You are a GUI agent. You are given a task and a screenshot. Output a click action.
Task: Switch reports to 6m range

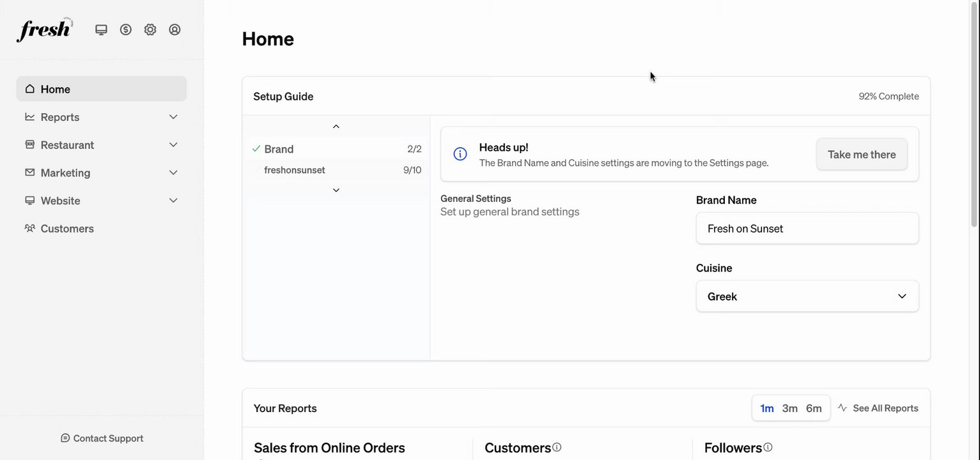814,408
